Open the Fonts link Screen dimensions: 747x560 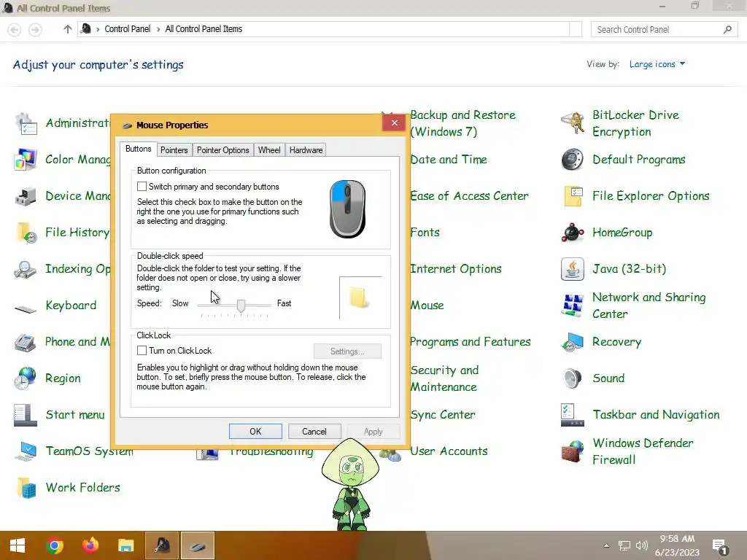click(x=425, y=233)
